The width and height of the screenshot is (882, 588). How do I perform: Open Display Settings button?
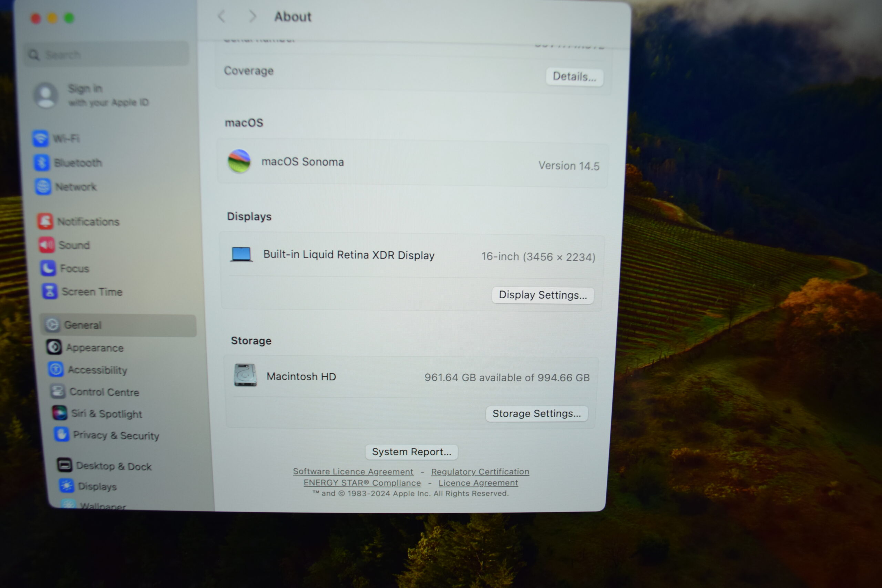pos(543,295)
